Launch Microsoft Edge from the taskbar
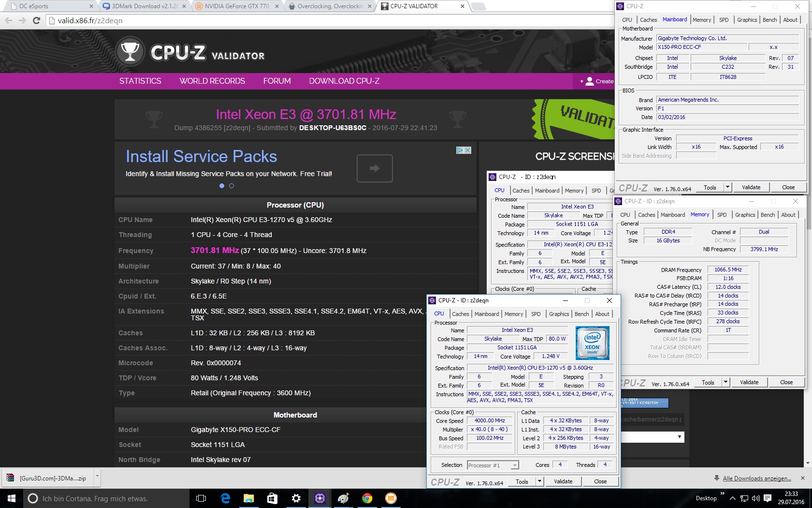This screenshot has width=812, height=508. click(225, 498)
